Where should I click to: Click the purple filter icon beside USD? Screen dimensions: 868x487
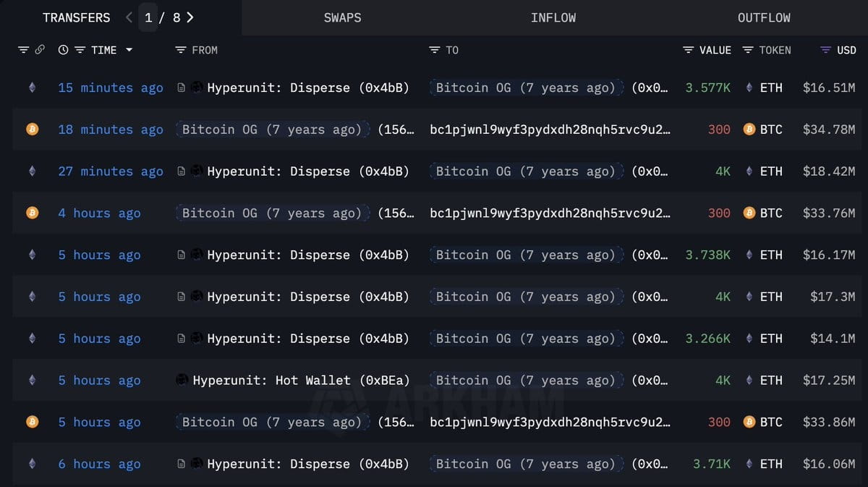point(825,50)
